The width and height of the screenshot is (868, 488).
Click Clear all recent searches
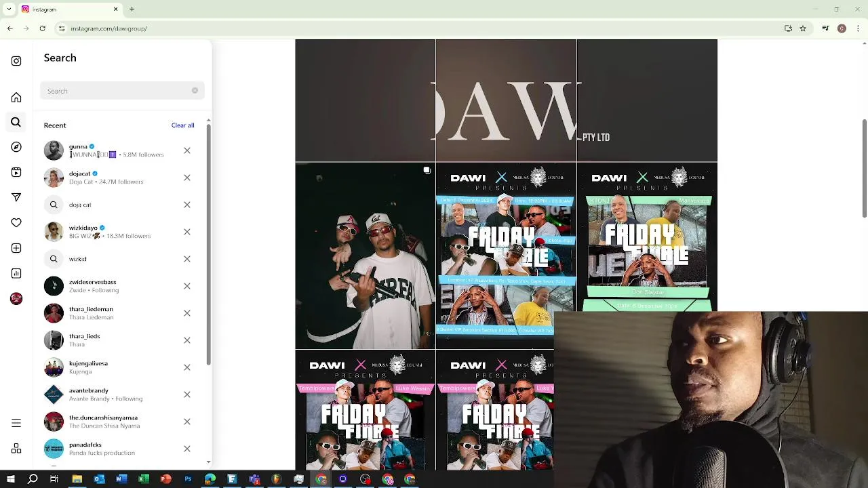tap(182, 125)
